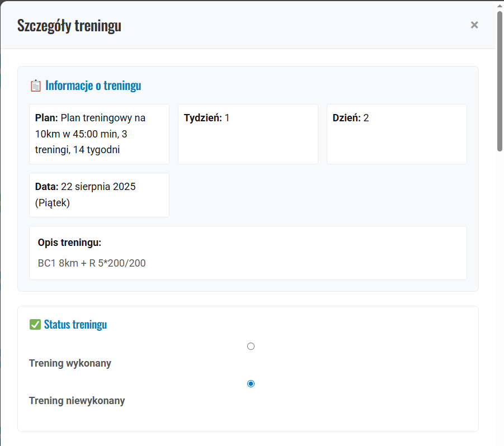Click the Data card showing 22 sierpnia 2025
The width and height of the screenshot is (504, 446).
[x=98, y=194]
